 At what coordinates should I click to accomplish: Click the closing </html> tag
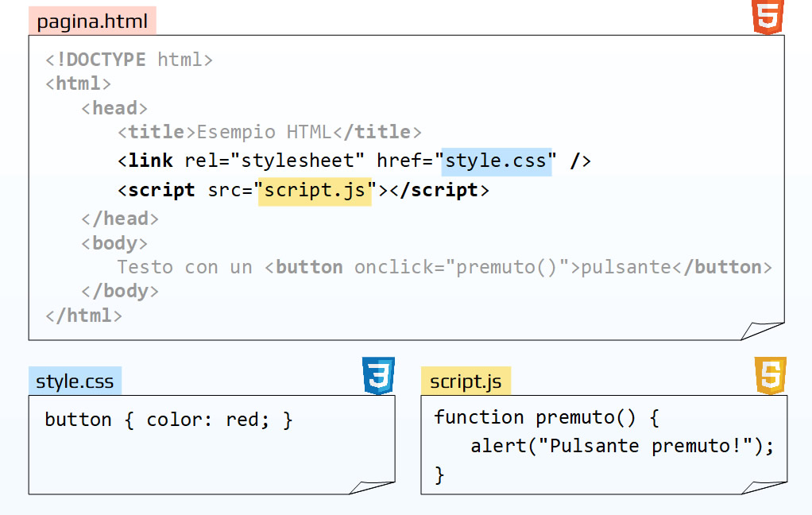click(x=84, y=316)
